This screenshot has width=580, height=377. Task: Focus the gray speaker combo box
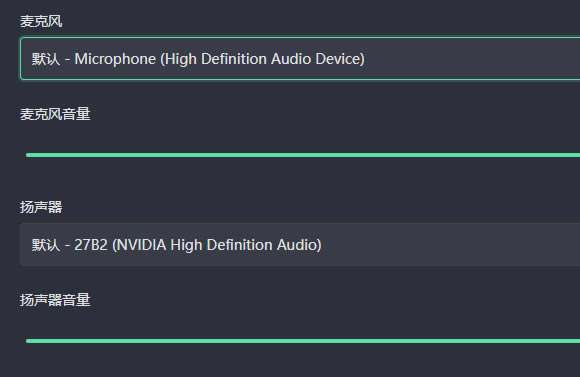300,245
